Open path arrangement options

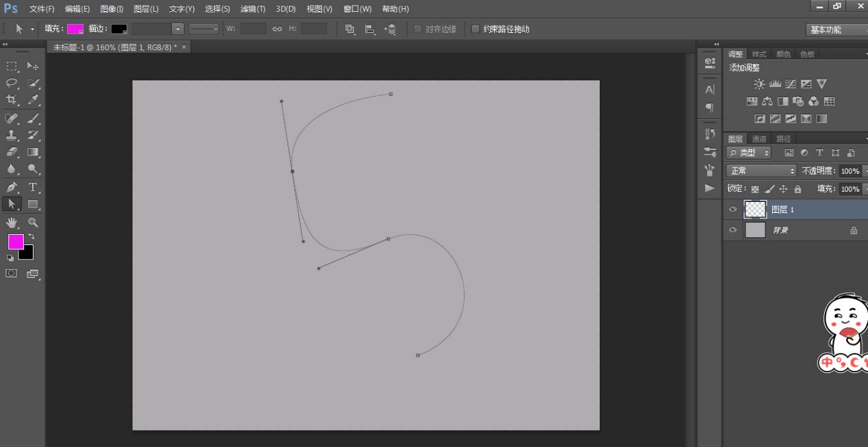click(390, 29)
